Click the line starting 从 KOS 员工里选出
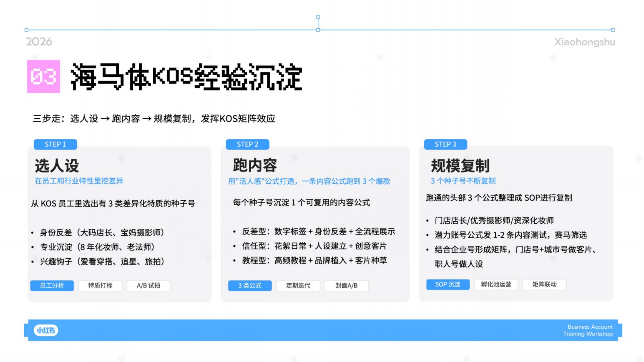The image size is (644, 362). [113, 204]
